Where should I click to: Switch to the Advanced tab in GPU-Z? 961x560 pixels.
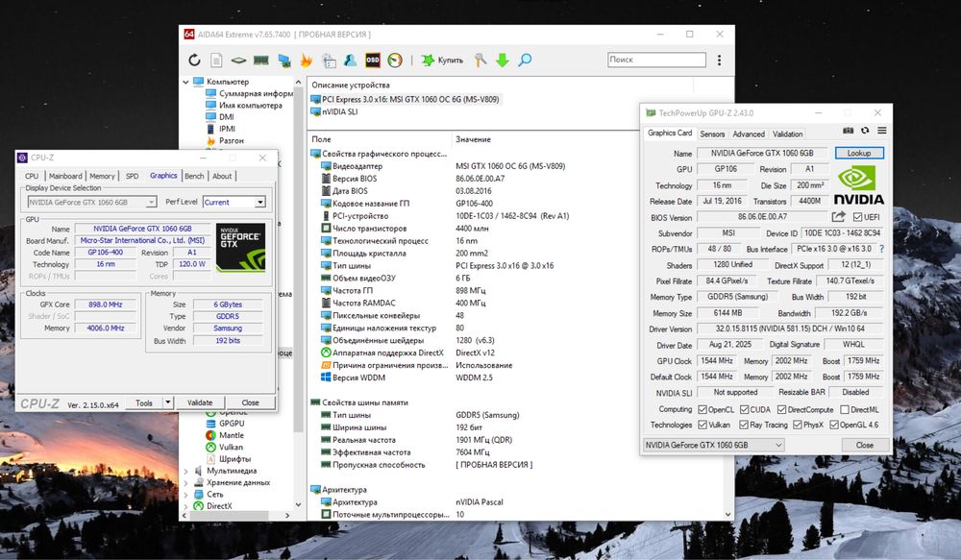coord(749,134)
